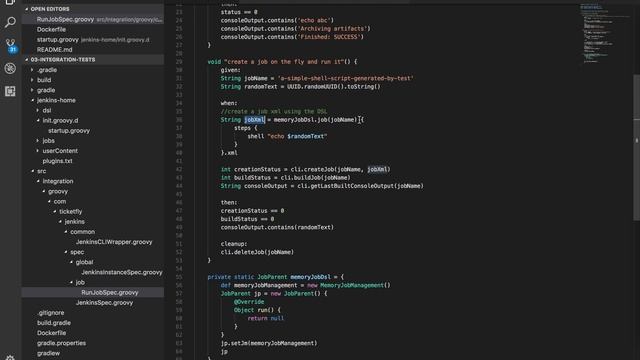Click jp.setJm(memoryJobManagement) line
Image resolution: width=640 pixels, height=360 pixels.
[269, 343]
